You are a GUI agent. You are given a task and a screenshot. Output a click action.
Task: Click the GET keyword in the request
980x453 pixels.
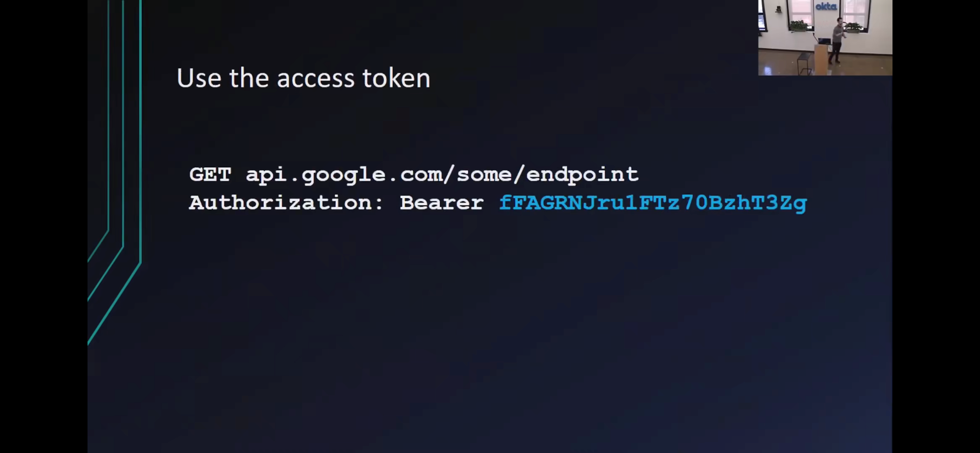pyautogui.click(x=210, y=175)
